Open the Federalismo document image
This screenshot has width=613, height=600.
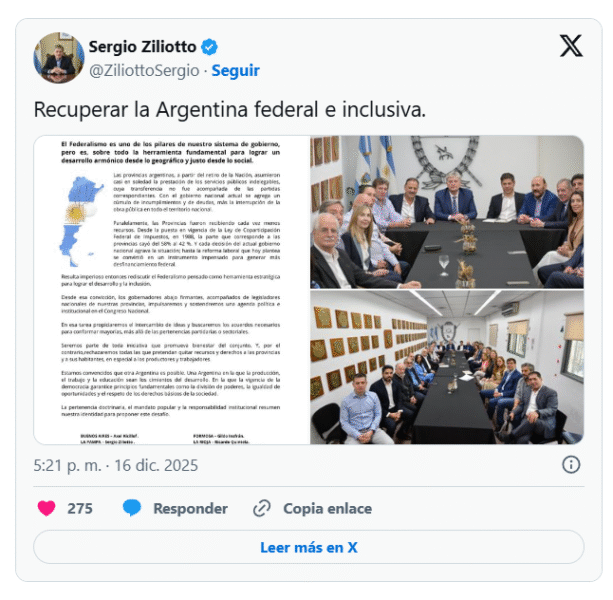coord(172,290)
